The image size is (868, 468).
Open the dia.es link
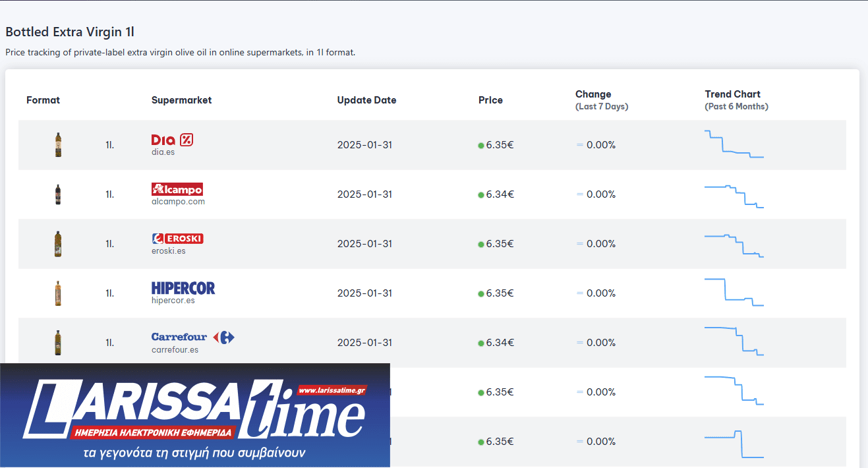click(163, 152)
